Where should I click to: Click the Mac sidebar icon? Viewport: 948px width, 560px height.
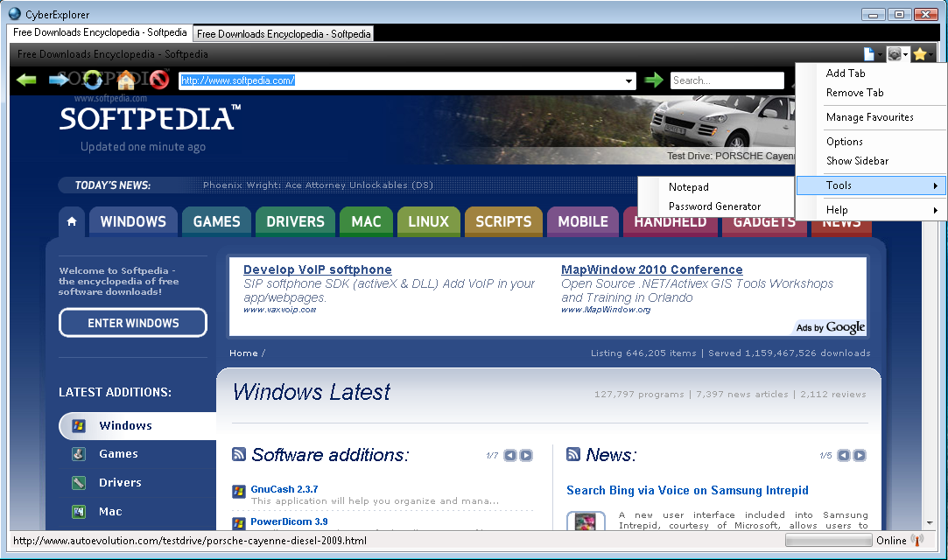pyautogui.click(x=79, y=512)
